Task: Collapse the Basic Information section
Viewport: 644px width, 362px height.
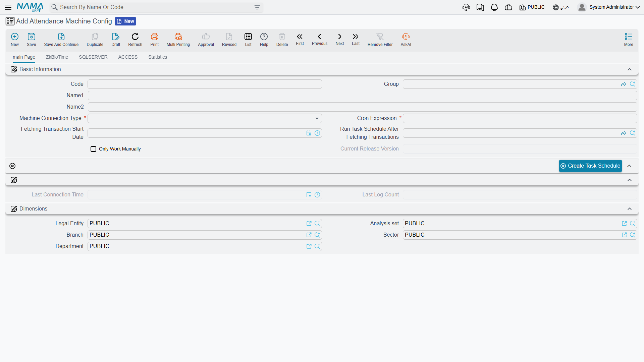Action: click(630, 69)
